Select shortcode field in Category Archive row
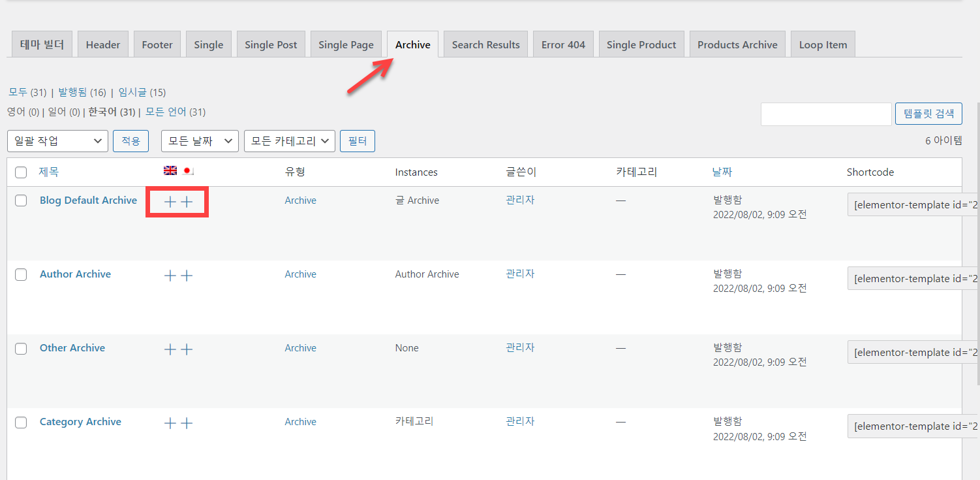This screenshot has height=480, width=980. tap(912, 426)
